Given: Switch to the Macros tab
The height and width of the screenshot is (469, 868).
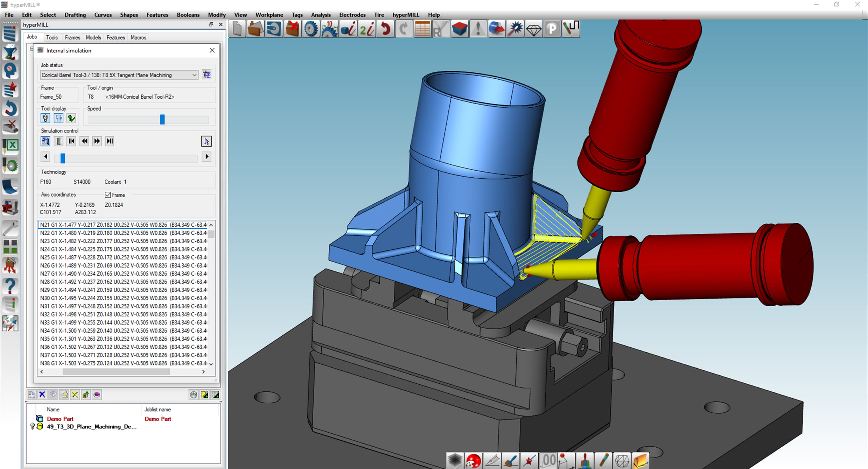Looking at the screenshot, I should tap(138, 37).
